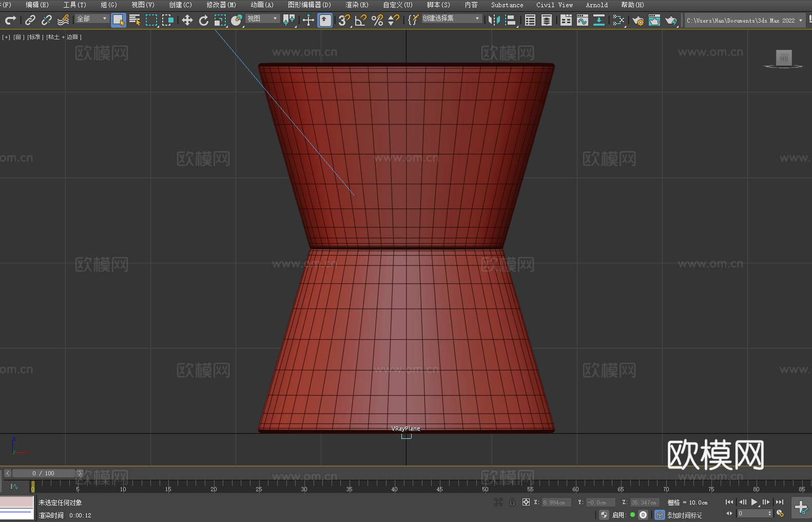
Task: Open the Rendered Frame Window
Action: (x=654, y=20)
